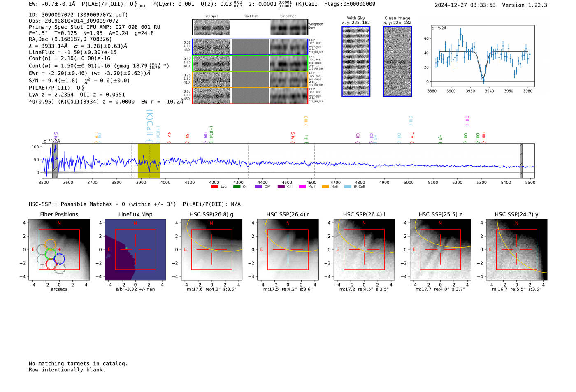Click the gray hatched band near 5460 Å

pos(521,160)
